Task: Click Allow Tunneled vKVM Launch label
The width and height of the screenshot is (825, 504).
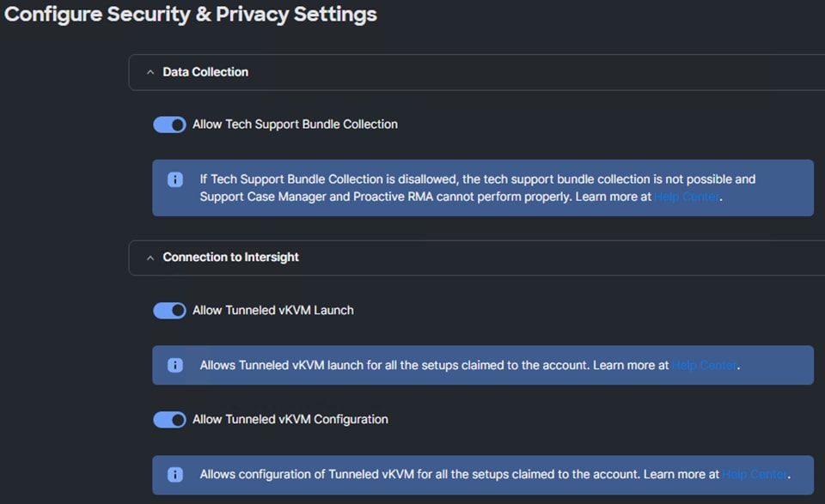Action: [273, 311]
